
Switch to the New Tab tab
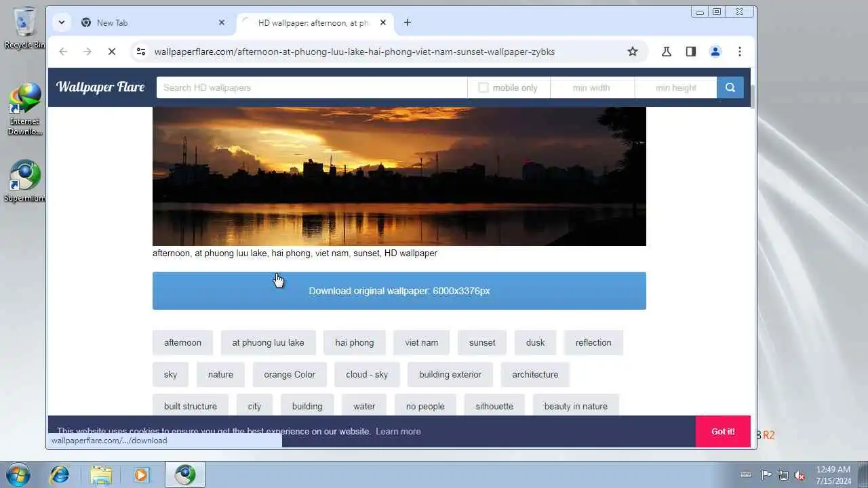coord(153,22)
